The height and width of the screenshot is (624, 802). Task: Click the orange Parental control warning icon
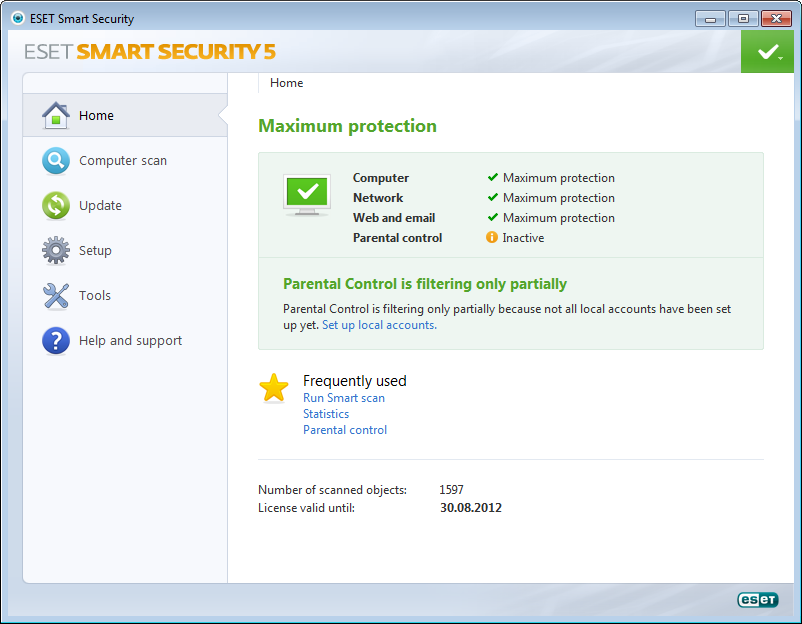pyautogui.click(x=492, y=238)
